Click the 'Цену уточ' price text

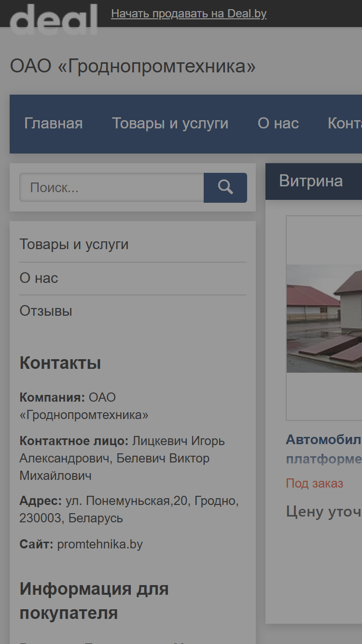324,511
